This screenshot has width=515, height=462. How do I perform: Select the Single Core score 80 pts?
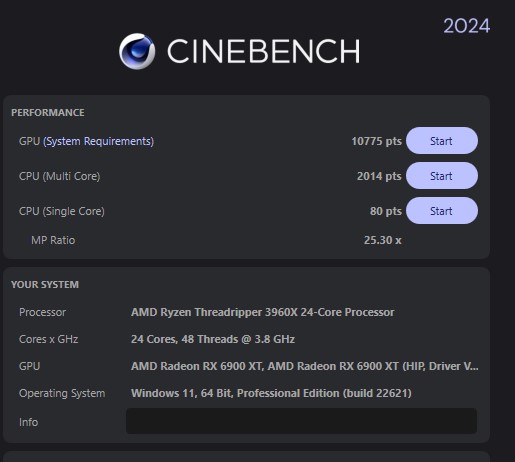386,211
